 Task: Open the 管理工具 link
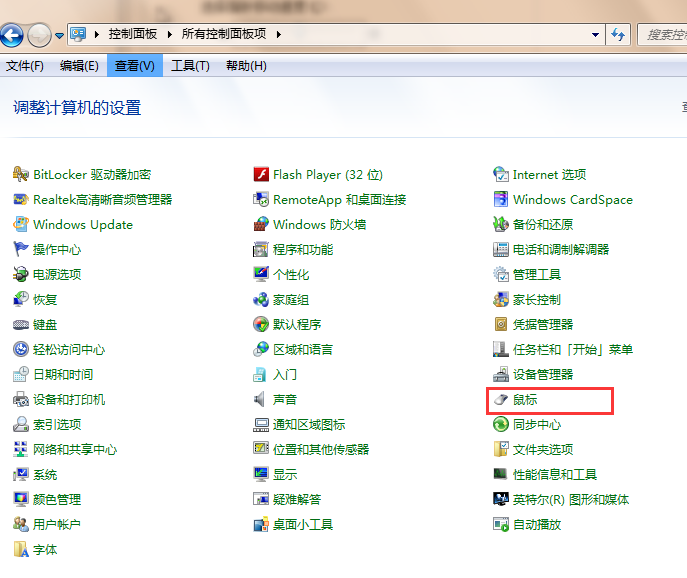point(537,275)
